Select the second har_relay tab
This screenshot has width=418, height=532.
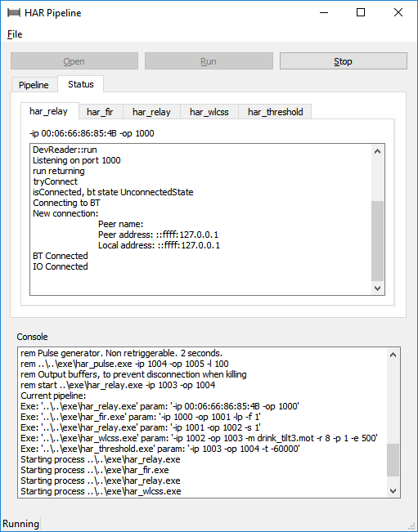click(151, 112)
